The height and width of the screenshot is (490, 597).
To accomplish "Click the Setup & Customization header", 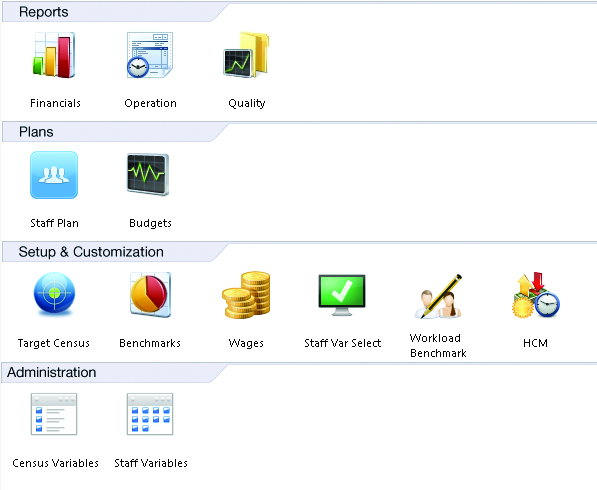I will [x=91, y=252].
